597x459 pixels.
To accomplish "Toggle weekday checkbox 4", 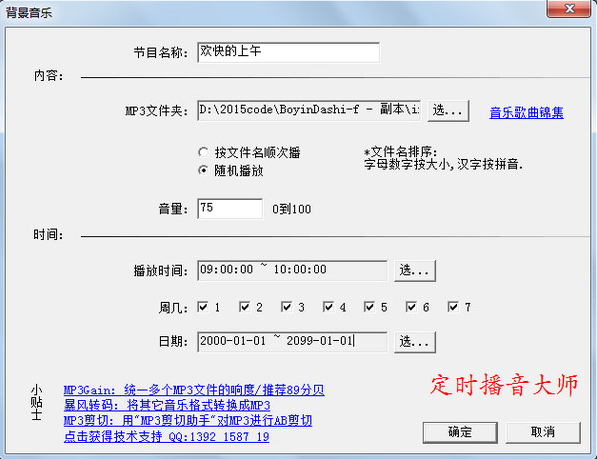I will tap(328, 307).
